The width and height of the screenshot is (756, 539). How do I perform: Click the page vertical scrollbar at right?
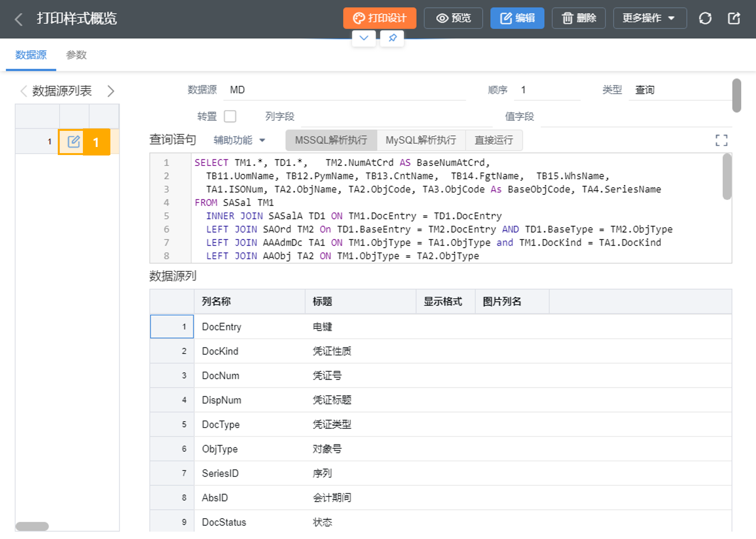pos(737,95)
